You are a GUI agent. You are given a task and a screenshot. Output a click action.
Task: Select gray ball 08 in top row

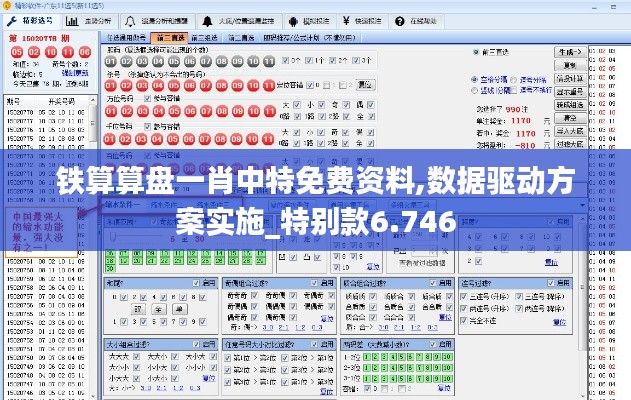pos(221,62)
